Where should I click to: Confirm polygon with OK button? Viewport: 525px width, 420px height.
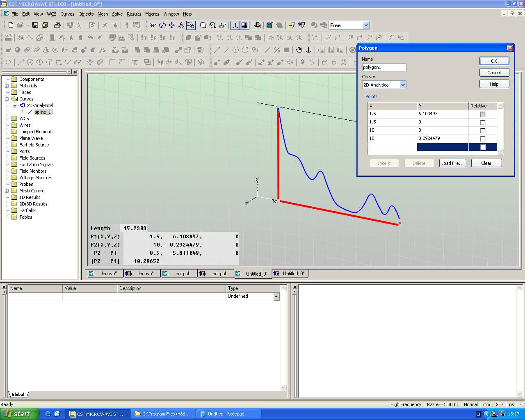point(494,61)
